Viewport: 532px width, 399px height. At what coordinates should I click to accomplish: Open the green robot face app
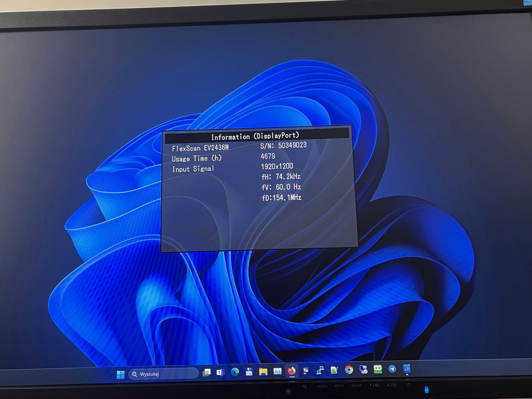click(x=378, y=369)
